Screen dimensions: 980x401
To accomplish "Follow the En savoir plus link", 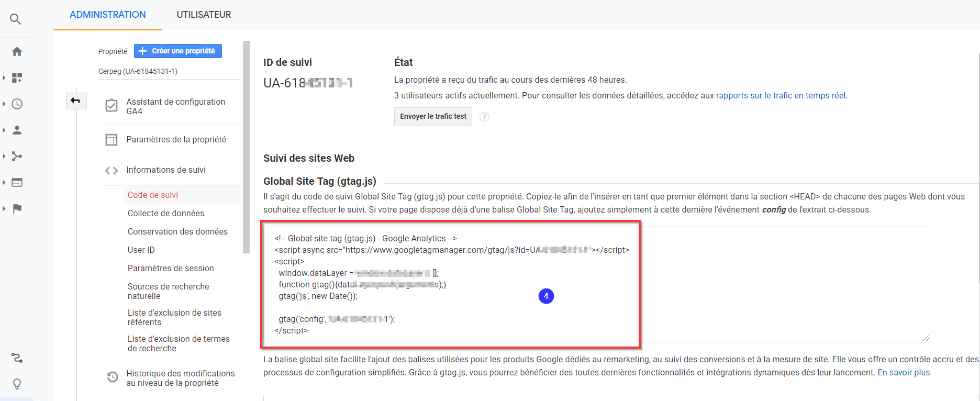I will (904, 372).
